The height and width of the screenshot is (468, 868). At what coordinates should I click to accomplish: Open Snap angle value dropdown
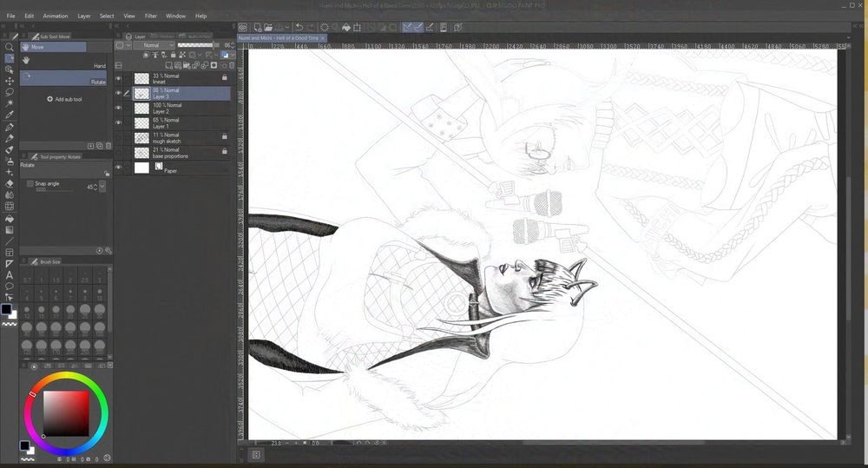point(102,187)
